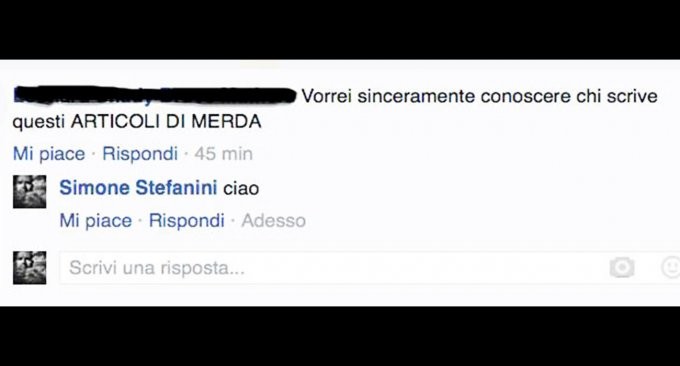Image resolution: width=680 pixels, height=366 pixels.
Task: Like the comment posted 45 min ago
Action: pyautogui.click(x=49, y=154)
